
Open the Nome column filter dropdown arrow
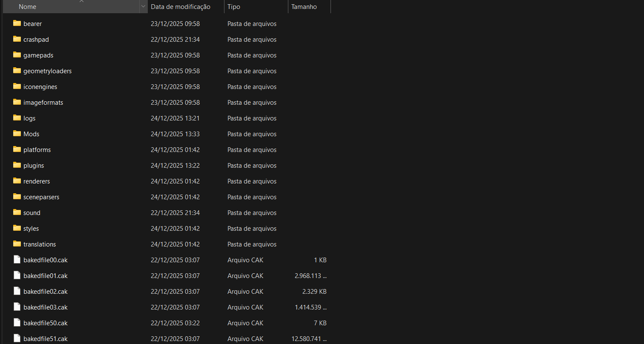click(x=143, y=7)
